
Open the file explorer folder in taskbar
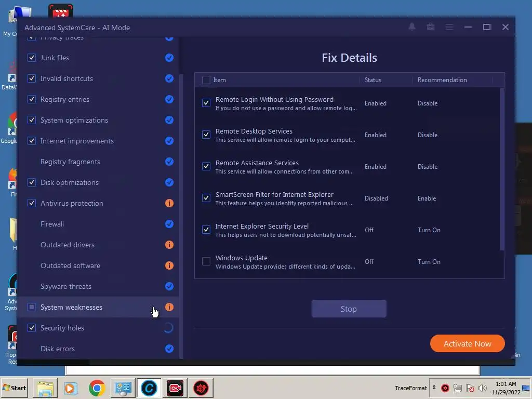(x=45, y=388)
